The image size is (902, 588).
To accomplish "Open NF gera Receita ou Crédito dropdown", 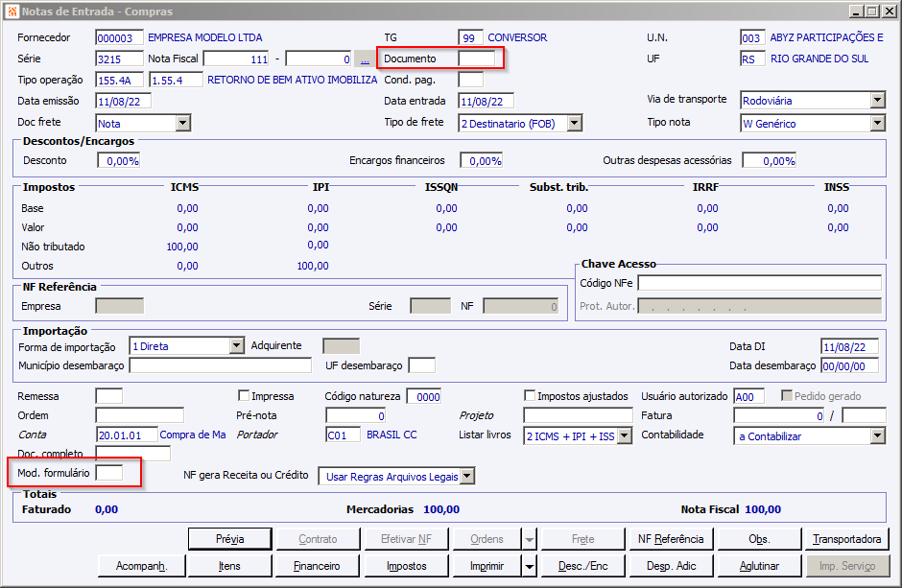I will 467,477.
